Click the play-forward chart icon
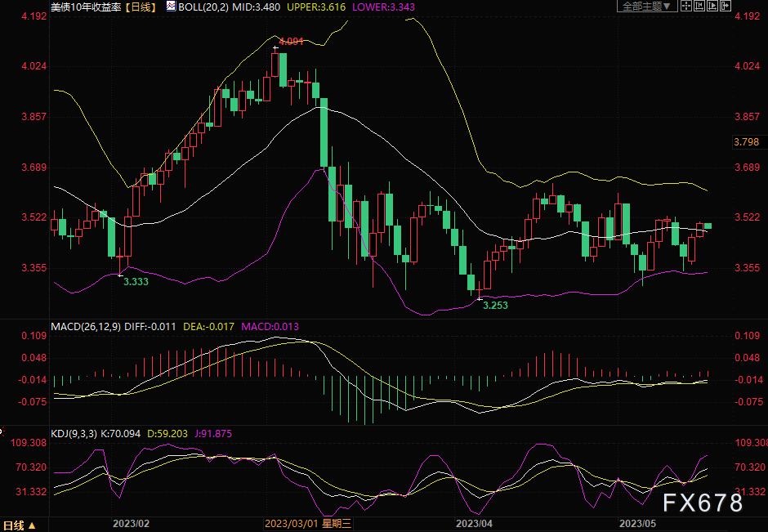768x532 pixels. pyautogui.click(x=712, y=6)
